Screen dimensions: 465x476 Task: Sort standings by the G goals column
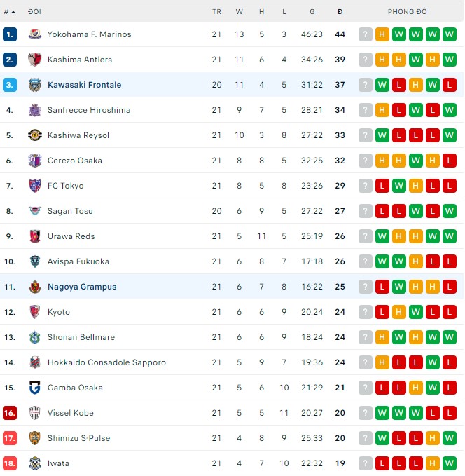[312, 12]
